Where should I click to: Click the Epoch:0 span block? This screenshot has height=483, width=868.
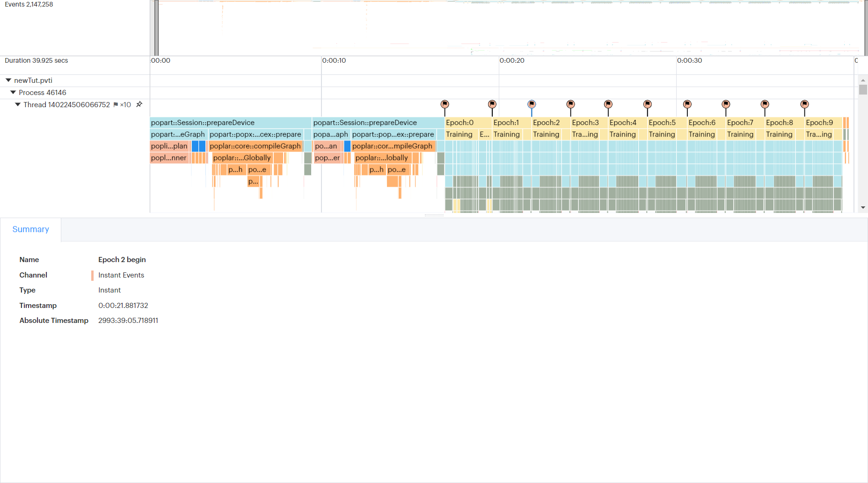tap(468, 123)
